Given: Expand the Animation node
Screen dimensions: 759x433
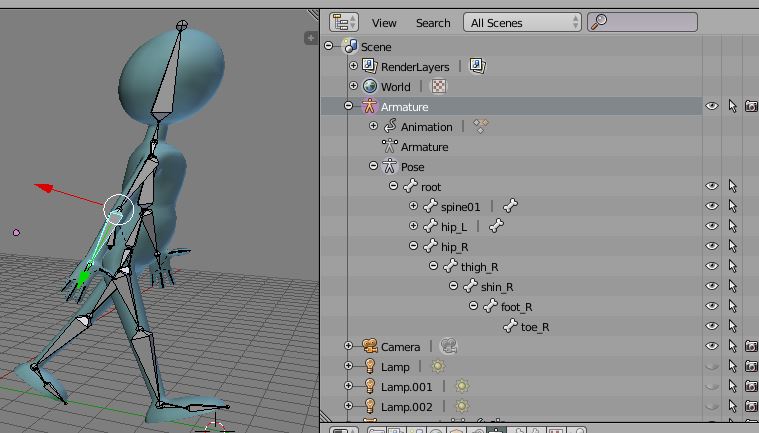Looking at the screenshot, I should 373,126.
